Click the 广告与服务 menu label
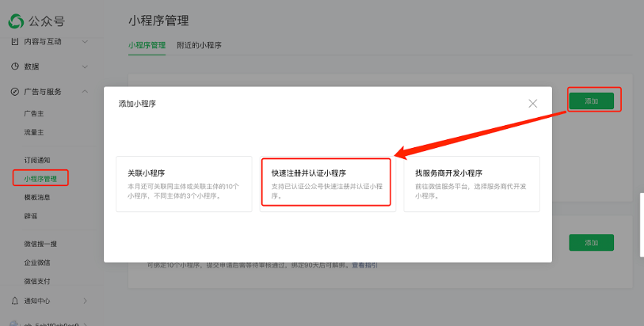This screenshot has width=644, height=326. point(43,92)
